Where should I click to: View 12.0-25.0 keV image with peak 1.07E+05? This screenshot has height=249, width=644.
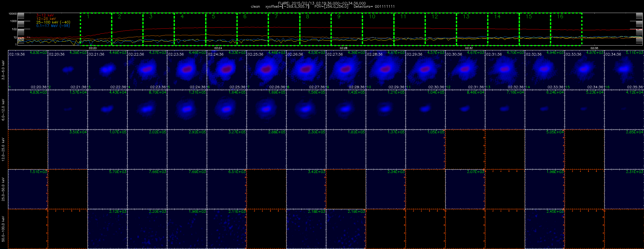(x=108, y=149)
